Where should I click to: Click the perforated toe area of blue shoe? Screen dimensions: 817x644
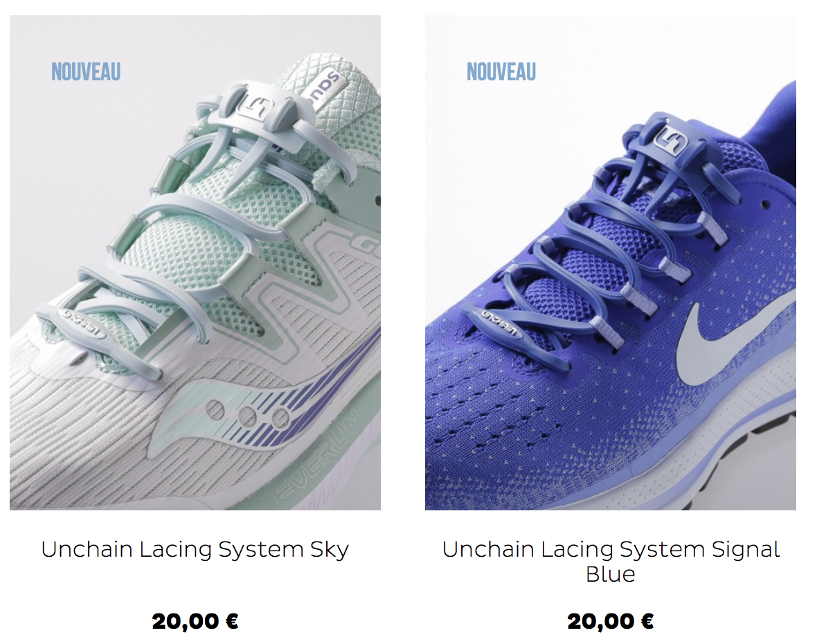point(500,417)
